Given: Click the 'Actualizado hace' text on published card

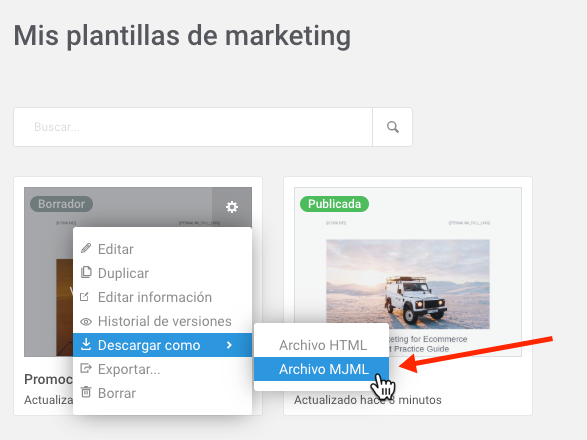Looking at the screenshot, I should coord(368,400).
